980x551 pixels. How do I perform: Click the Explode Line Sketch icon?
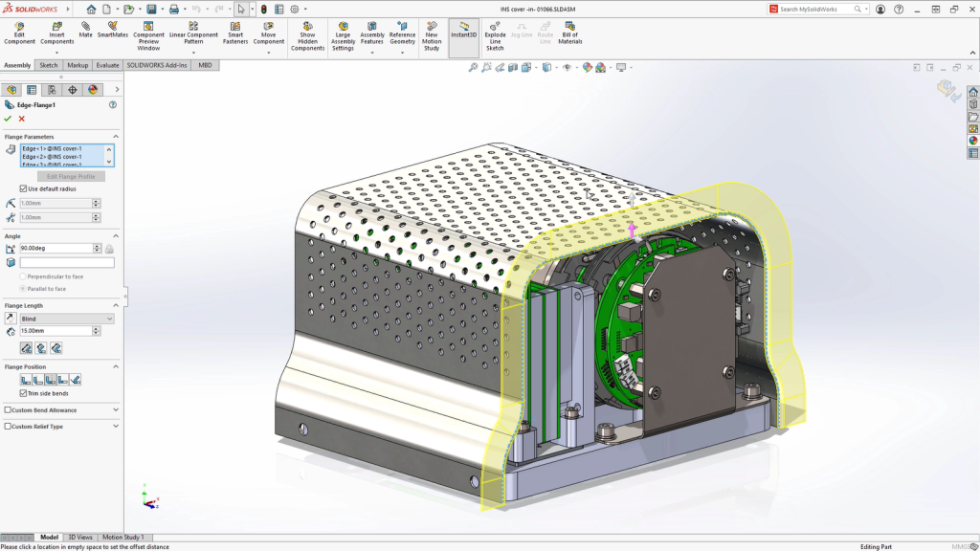pyautogui.click(x=495, y=33)
